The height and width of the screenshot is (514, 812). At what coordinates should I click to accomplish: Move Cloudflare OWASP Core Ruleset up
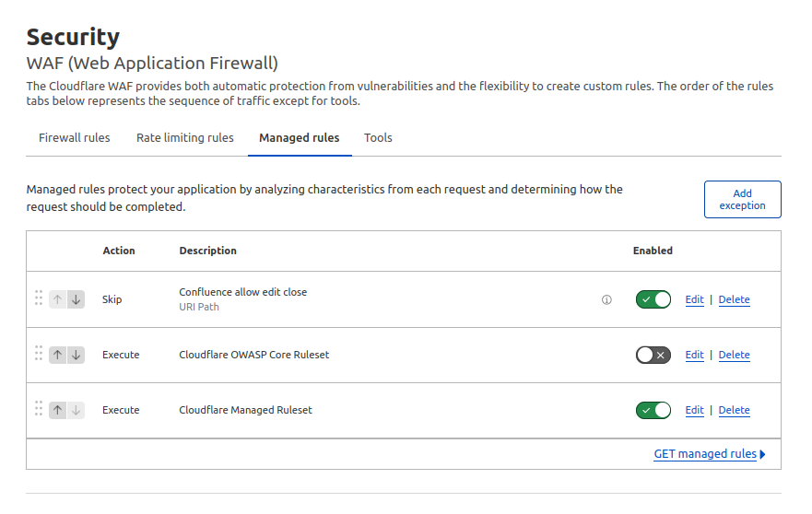click(x=57, y=355)
